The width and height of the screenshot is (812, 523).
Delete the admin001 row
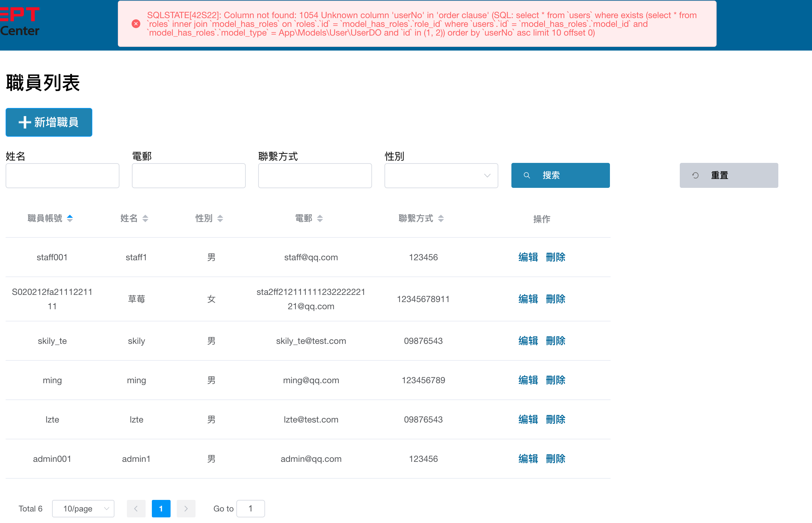pyautogui.click(x=555, y=459)
